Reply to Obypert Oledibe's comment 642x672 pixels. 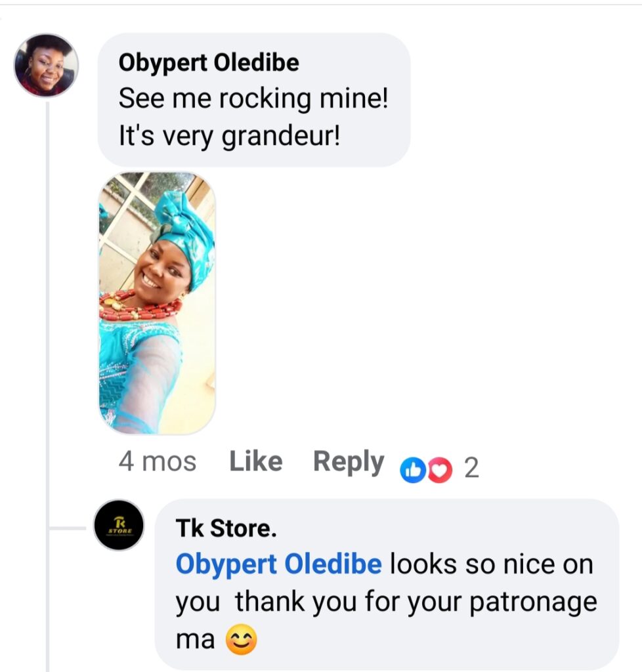pyautogui.click(x=348, y=462)
